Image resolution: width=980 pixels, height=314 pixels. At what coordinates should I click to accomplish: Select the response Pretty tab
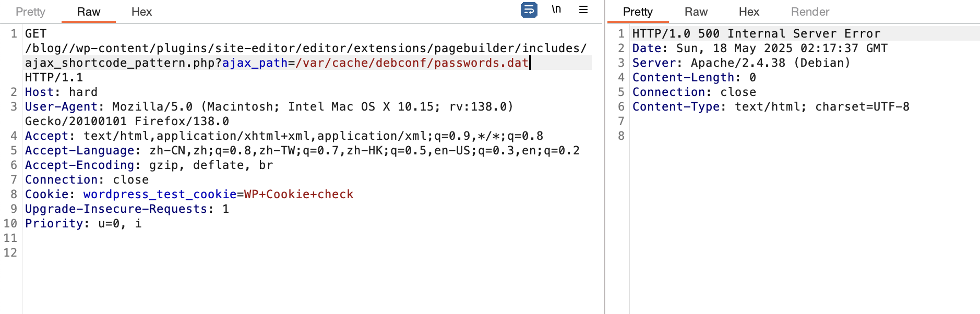click(x=638, y=11)
